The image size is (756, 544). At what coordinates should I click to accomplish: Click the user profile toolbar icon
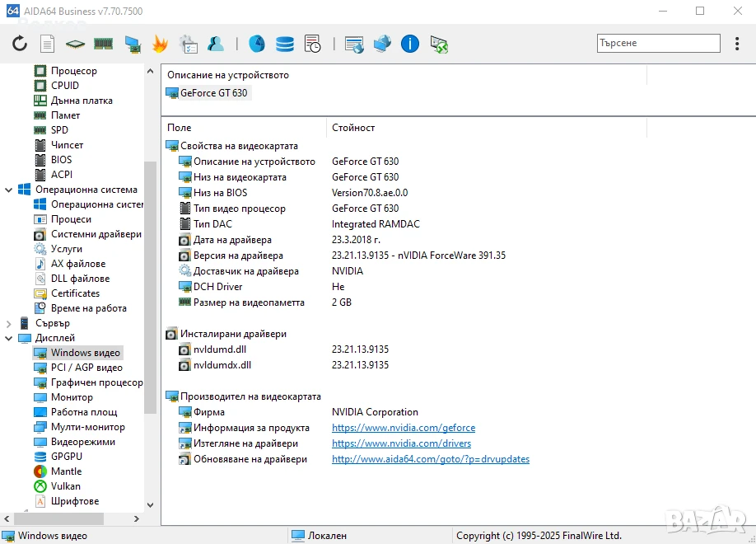point(216,44)
